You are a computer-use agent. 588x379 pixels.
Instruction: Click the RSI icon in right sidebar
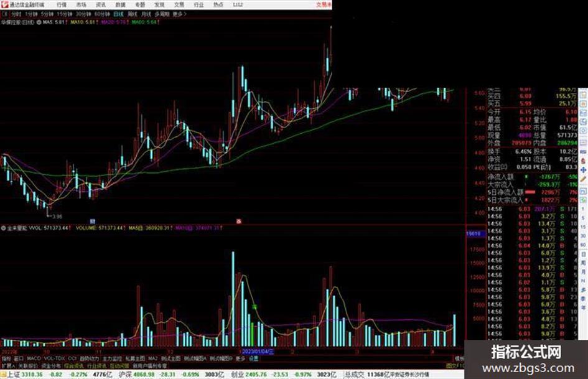pos(584,152)
